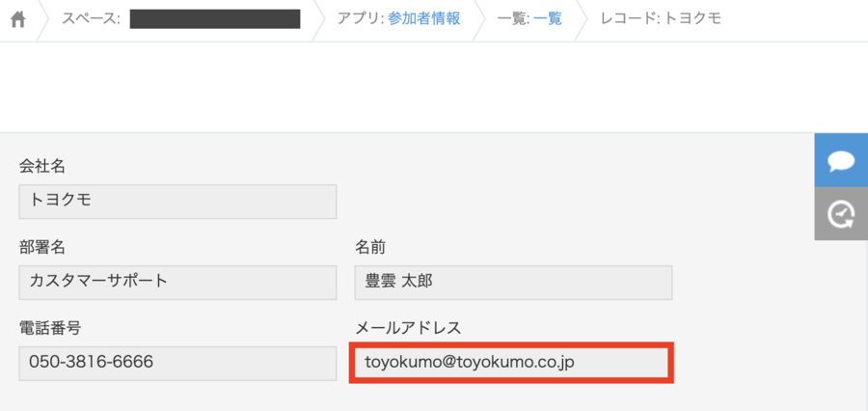Image resolution: width=868 pixels, height=411 pixels.
Task: Return to the 一覧 list view link
Action: 548,19
